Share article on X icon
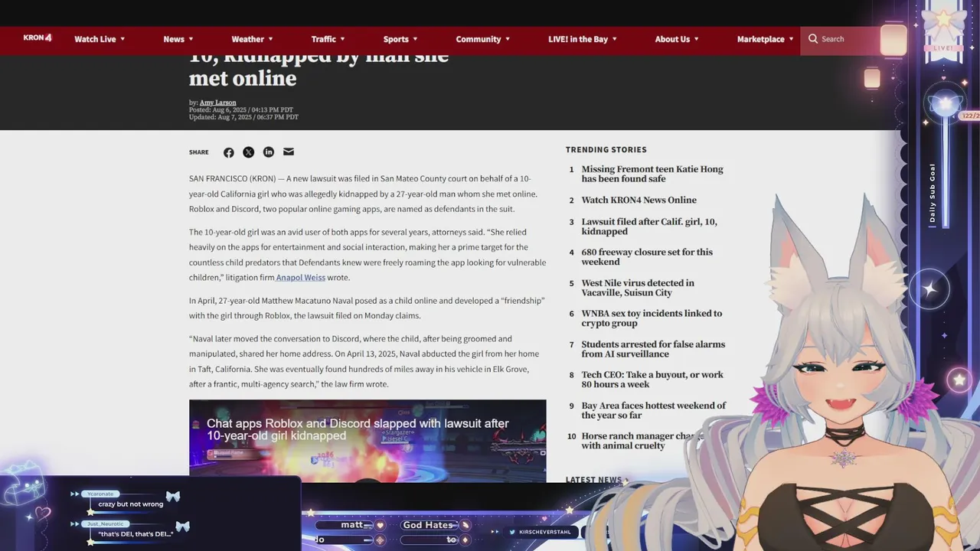The image size is (980, 551). [x=249, y=152]
